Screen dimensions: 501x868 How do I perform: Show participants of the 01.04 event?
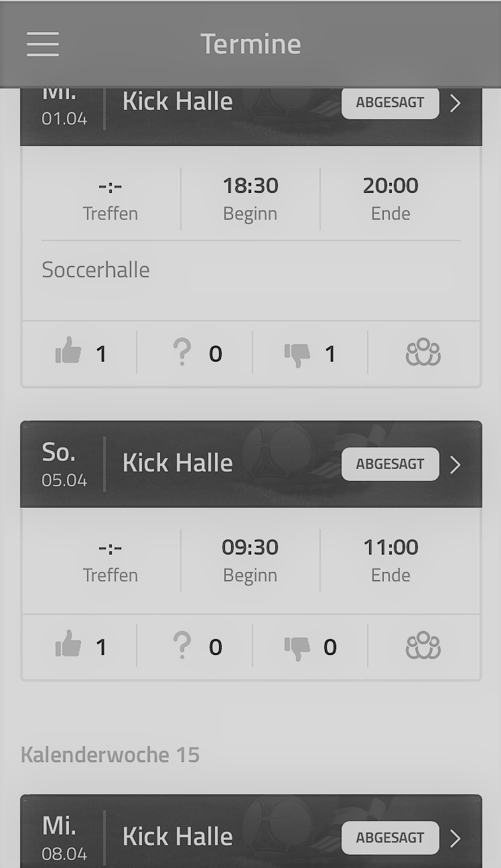(423, 352)
